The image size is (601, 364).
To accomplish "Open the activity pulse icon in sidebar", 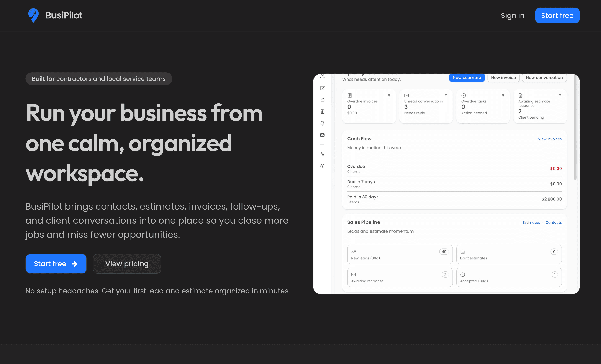I will [x=322, y=154].
